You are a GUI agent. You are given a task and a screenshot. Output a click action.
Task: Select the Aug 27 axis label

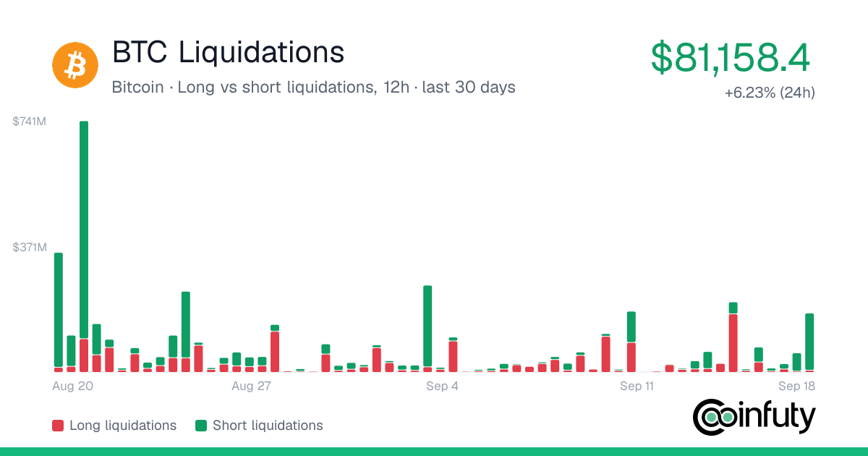[251, 387]
